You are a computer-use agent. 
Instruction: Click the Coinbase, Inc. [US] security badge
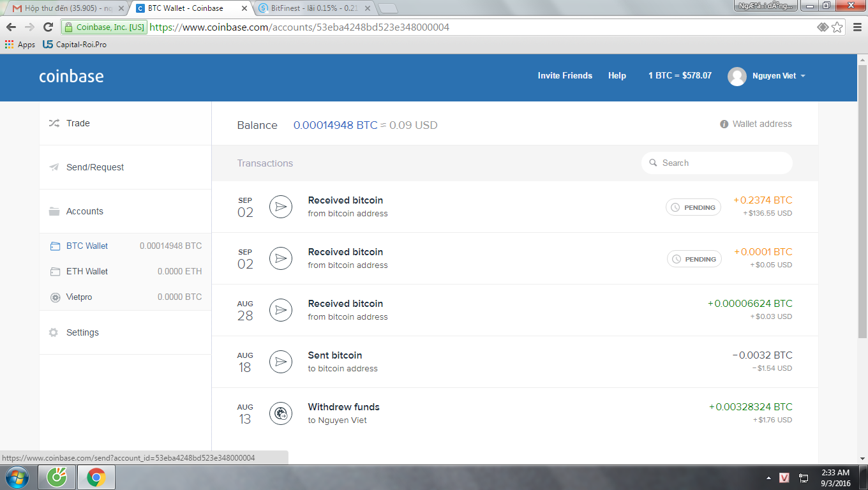point(105,27)
